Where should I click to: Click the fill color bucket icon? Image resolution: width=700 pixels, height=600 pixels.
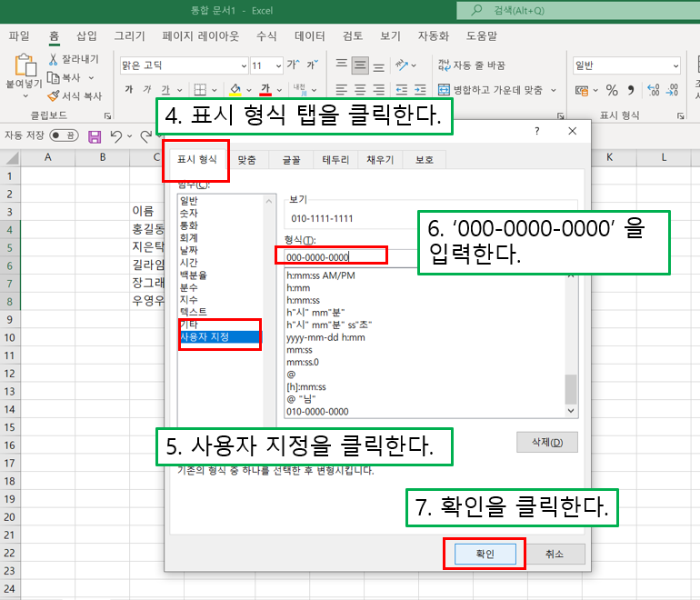point(235,90)
